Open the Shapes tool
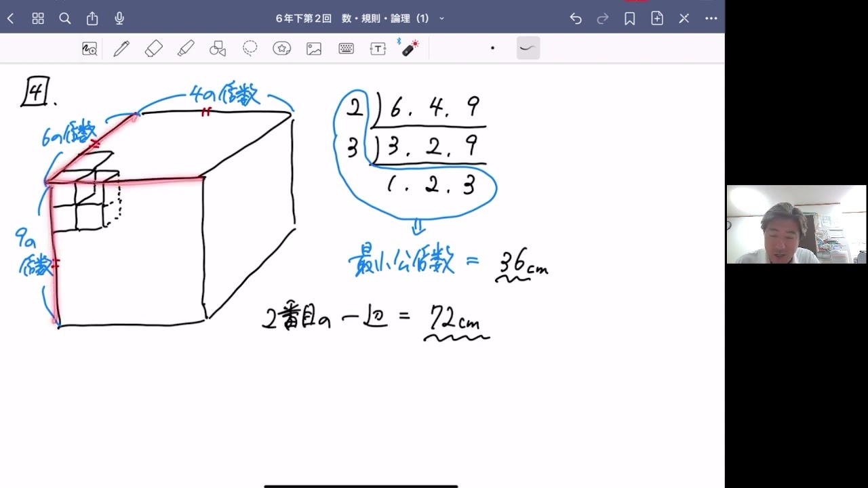Image resolution: width=868 pixels, height=488 pixels. click(217, 48)
